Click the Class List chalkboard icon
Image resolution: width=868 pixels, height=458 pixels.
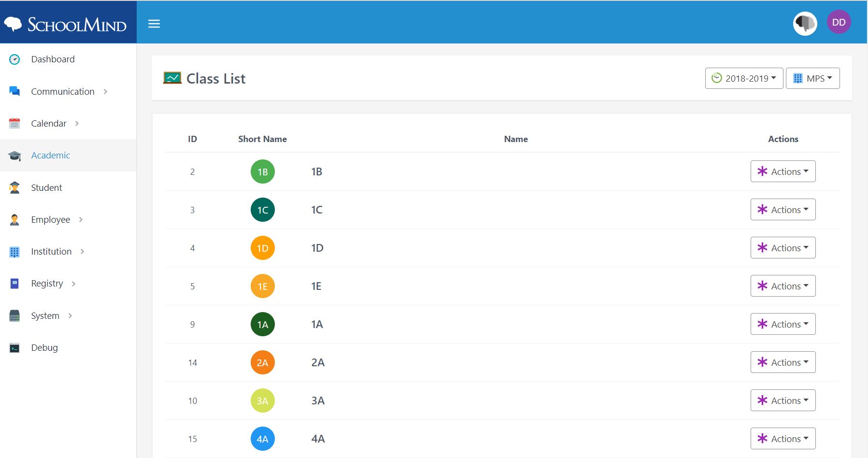click(172, 78)
